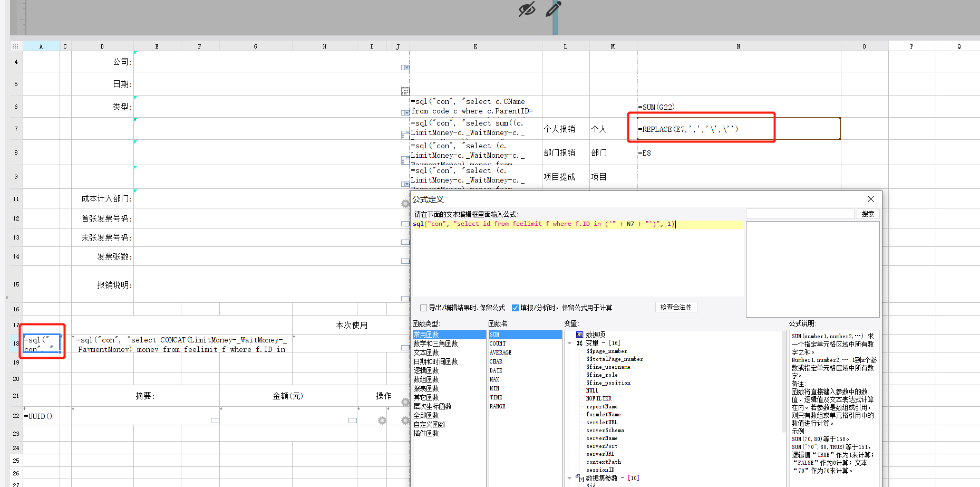Select SUM in function name list
Screen dimensions: 980x487
coord(525,335)
